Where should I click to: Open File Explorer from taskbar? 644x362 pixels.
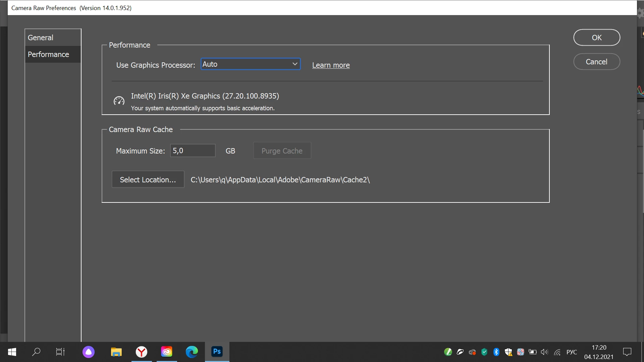tap(116, 352)
